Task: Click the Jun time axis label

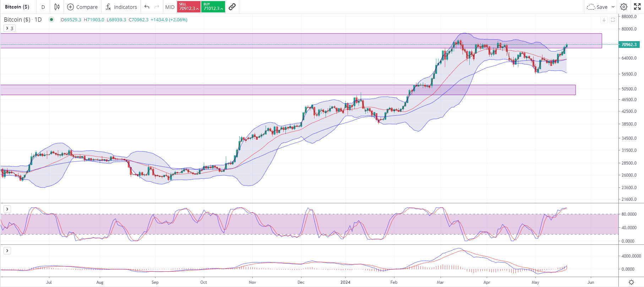Action: (591, 282)
